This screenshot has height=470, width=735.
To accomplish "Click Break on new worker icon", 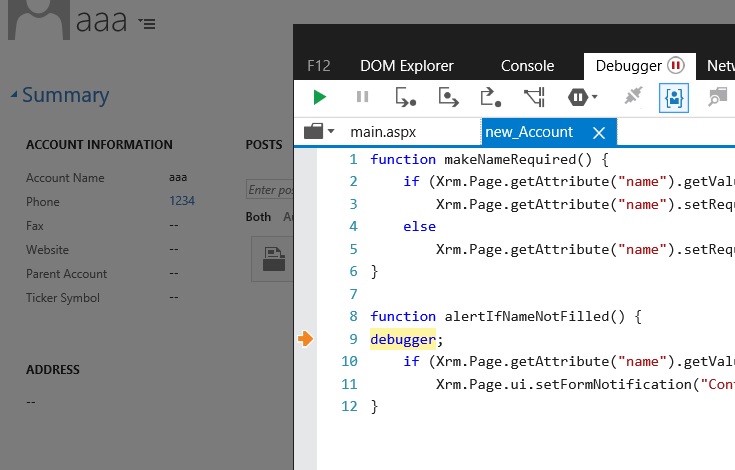I will [x=534, y=97].
